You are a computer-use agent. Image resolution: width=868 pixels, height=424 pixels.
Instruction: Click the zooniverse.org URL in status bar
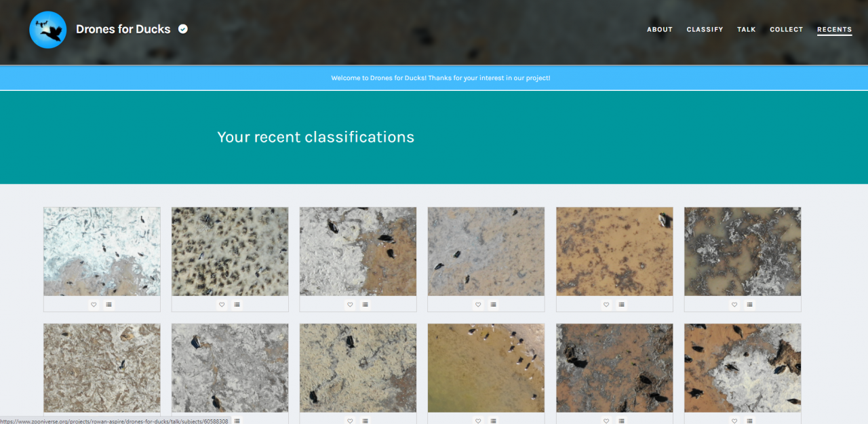tap(115, 421)
